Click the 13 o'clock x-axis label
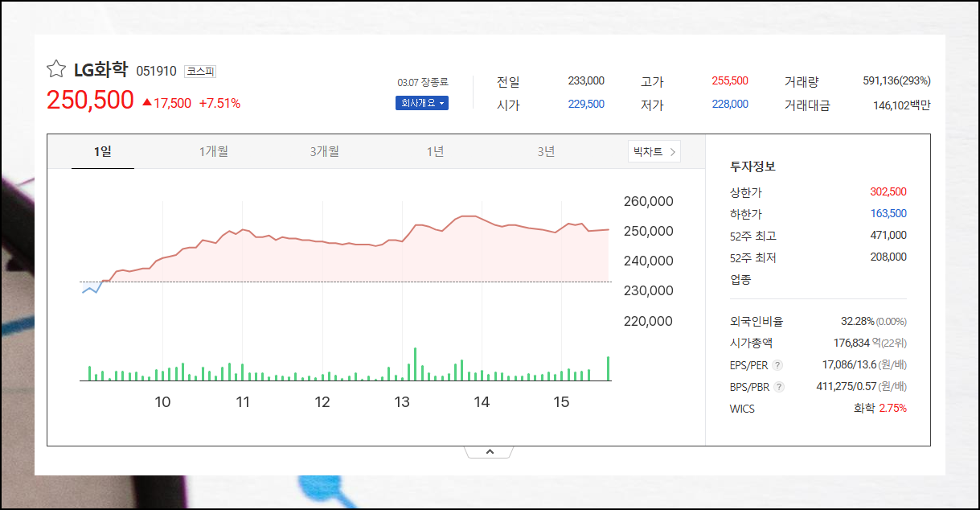This screenshot has height=510, width=980. pos(402,402)
